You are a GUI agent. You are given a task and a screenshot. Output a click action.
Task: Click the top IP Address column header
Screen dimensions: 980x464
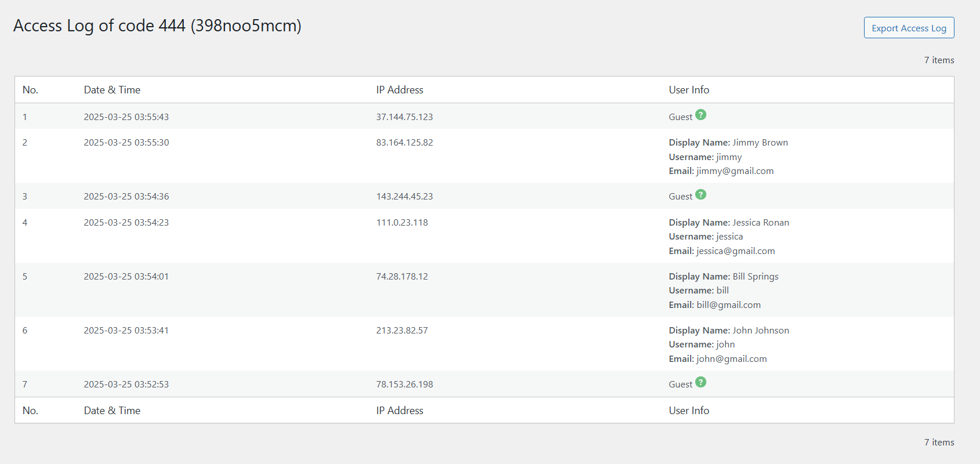pos(400,90)
